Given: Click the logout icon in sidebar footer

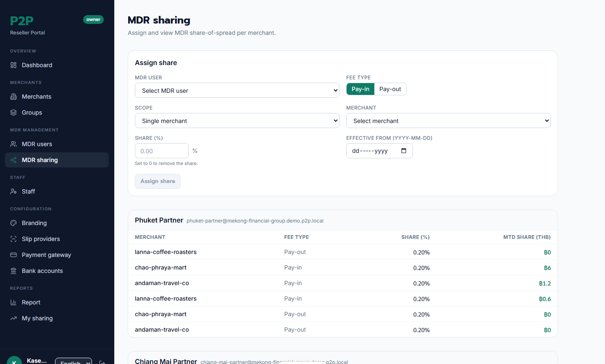Looking at the screenshot, I should [102, 362].
